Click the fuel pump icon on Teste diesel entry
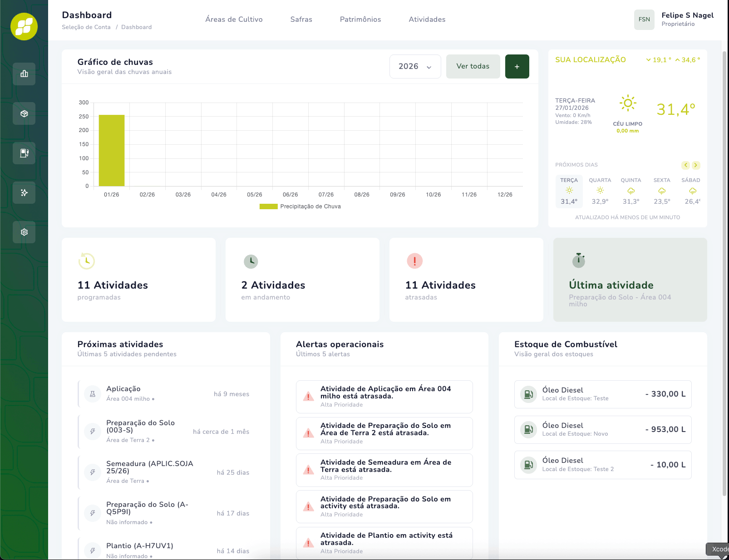Image resolution: width=729 pixels, height=560 pixels. click(x=528, y=394)
